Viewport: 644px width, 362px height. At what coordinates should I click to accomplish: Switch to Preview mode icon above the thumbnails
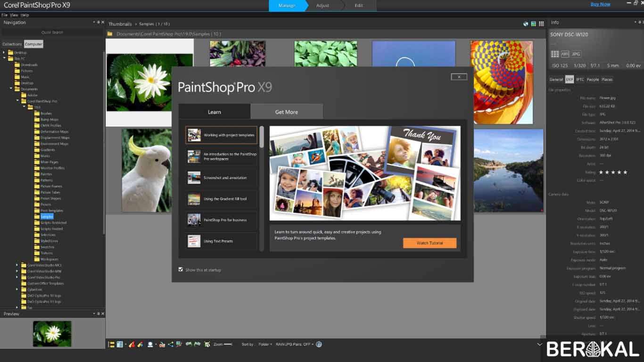tap(534, 24)
